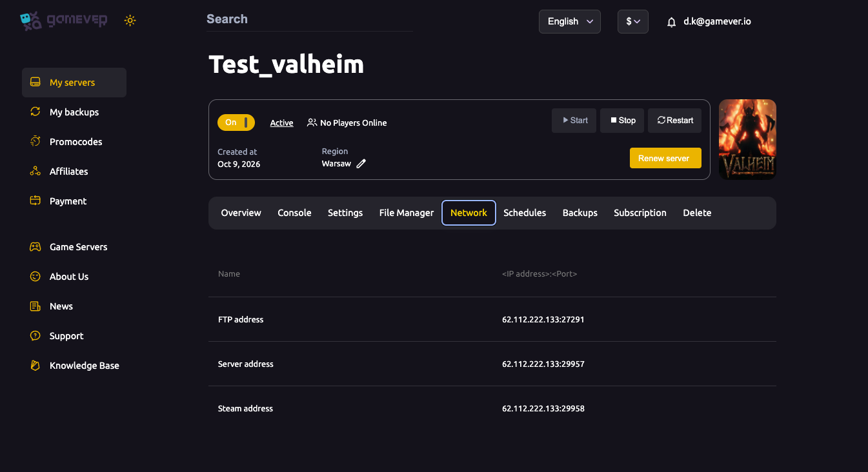Open the Subscription tab
Viewport: 868px width, 472px height.
click(x=640, y=213)
